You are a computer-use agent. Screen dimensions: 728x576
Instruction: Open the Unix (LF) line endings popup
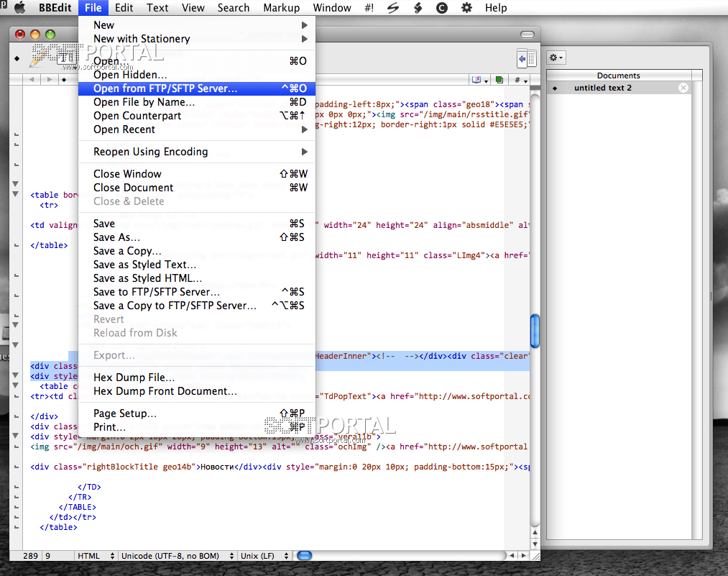[264, 556]
